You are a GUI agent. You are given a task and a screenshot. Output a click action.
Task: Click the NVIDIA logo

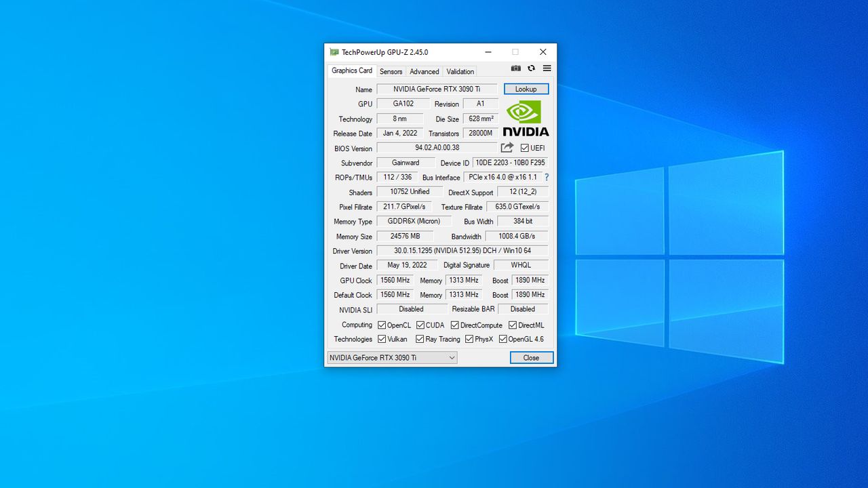(526, 119)
